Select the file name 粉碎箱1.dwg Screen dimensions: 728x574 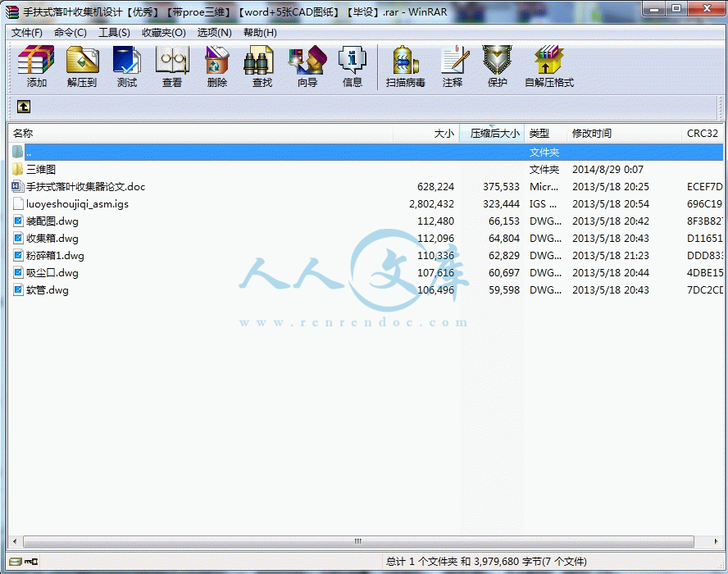55,255
